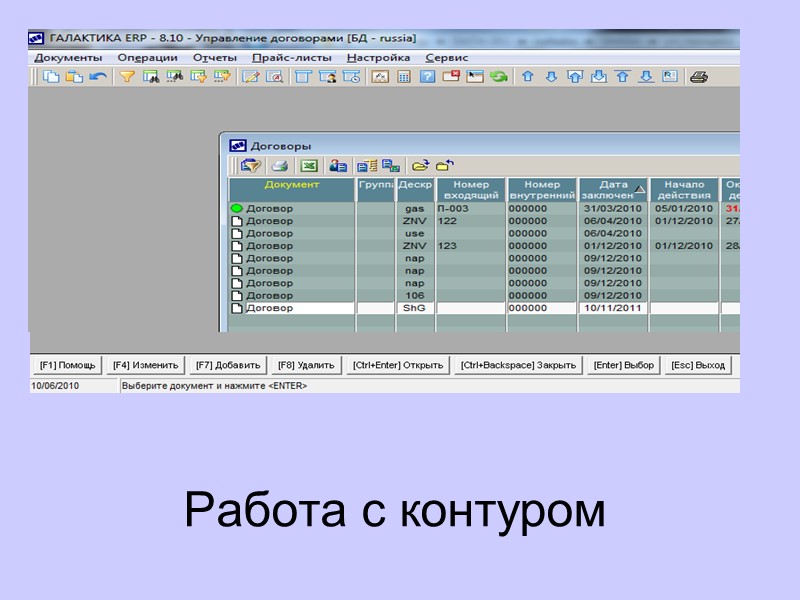Click the cell with incoming number 123

470,246
